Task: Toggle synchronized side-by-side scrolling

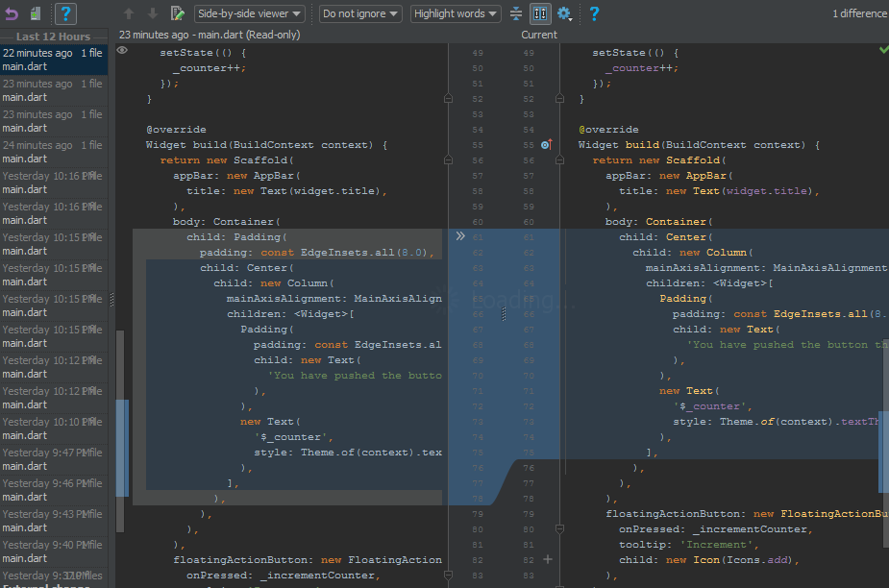Action: [x=540, y=13]
